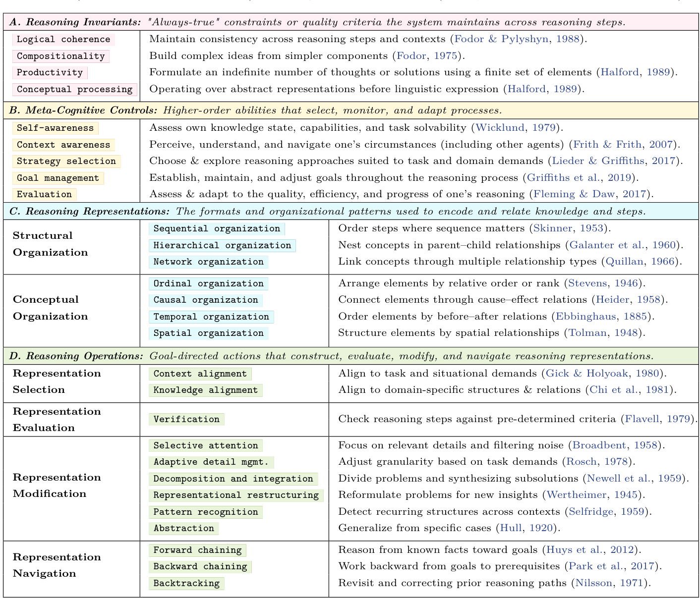This screenshot has width=700, height=598.
Task: Click the Backward chaining label
Action: click(199, 566)
